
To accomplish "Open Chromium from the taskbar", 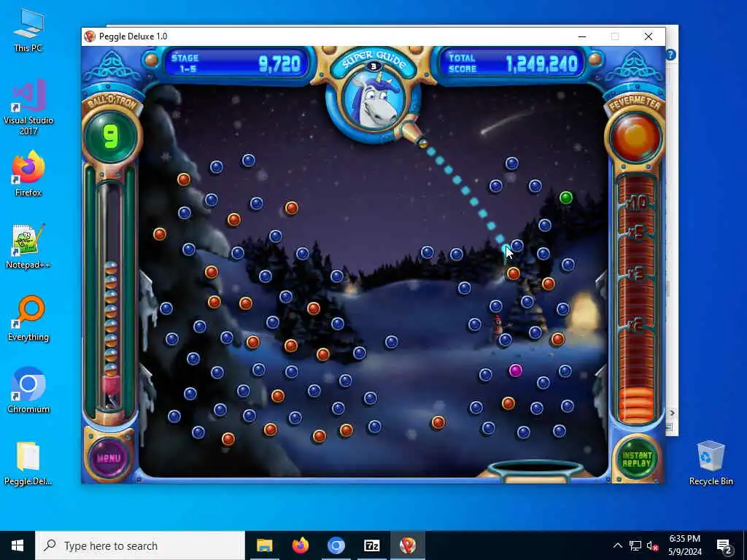I will [336, 545].
